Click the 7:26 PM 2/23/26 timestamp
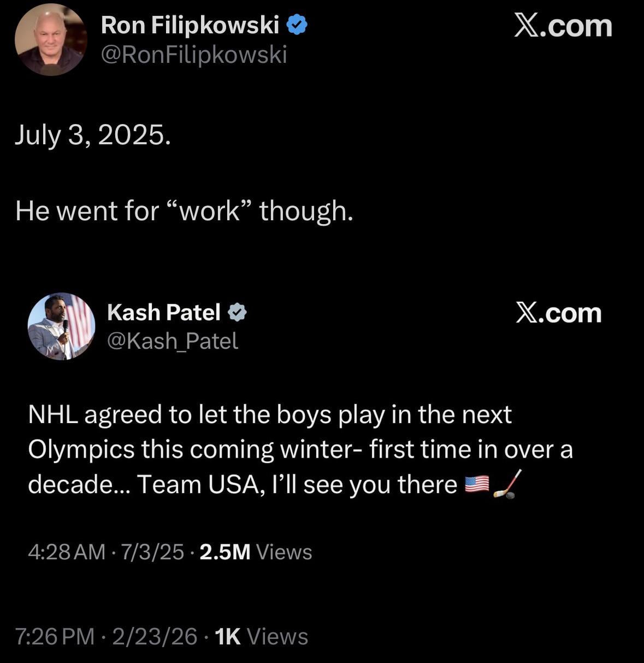644x663 pixels. [107, 636]
